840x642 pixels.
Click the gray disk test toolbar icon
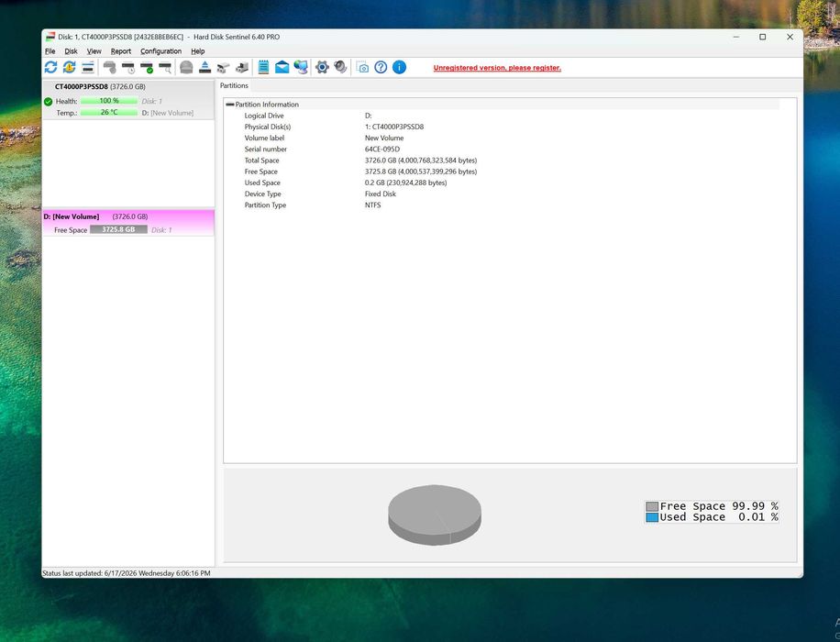click(110, 67)
